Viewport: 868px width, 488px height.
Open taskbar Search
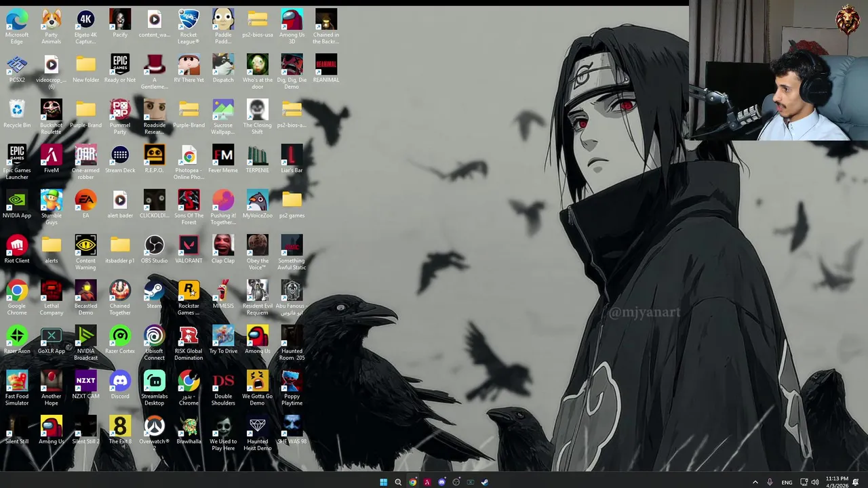398,482
